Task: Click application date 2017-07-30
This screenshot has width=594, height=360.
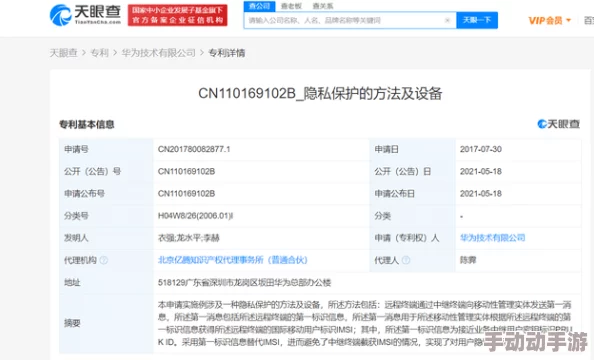Action: pos(481,149)
